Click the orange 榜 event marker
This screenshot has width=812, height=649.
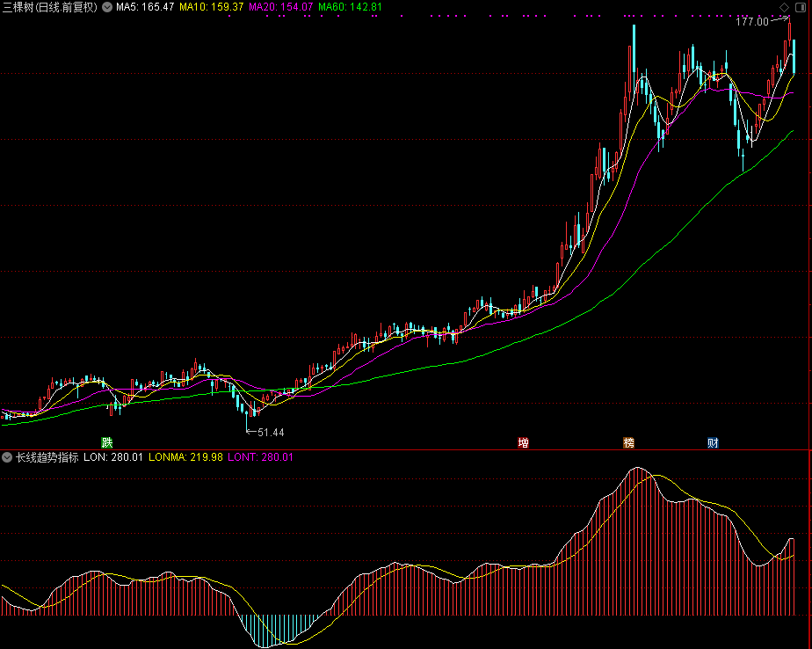coord(628,442)
